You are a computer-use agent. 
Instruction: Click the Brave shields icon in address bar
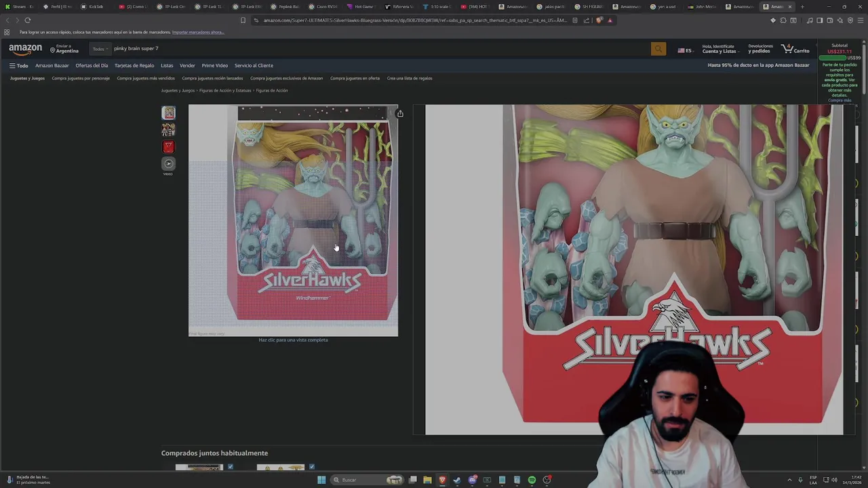coord(599,20)
